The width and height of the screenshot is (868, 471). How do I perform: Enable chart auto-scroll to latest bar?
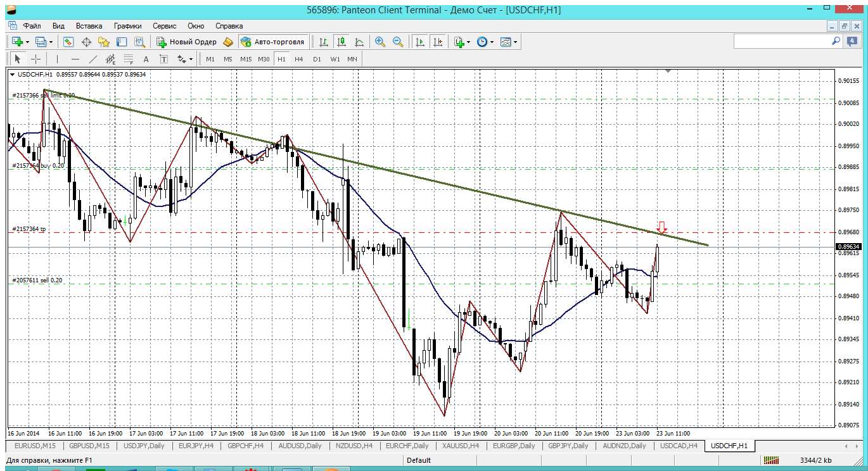click(419, 42)
